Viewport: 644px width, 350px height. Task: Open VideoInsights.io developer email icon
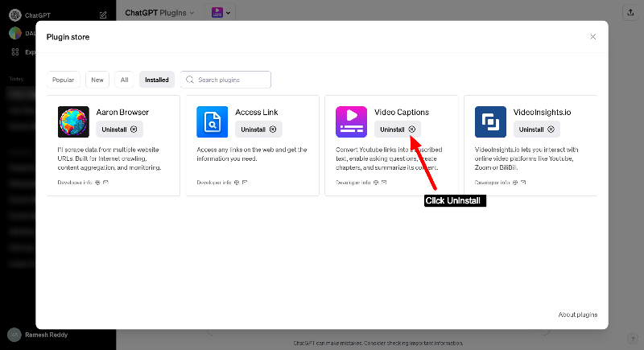[x=523, y=183]
